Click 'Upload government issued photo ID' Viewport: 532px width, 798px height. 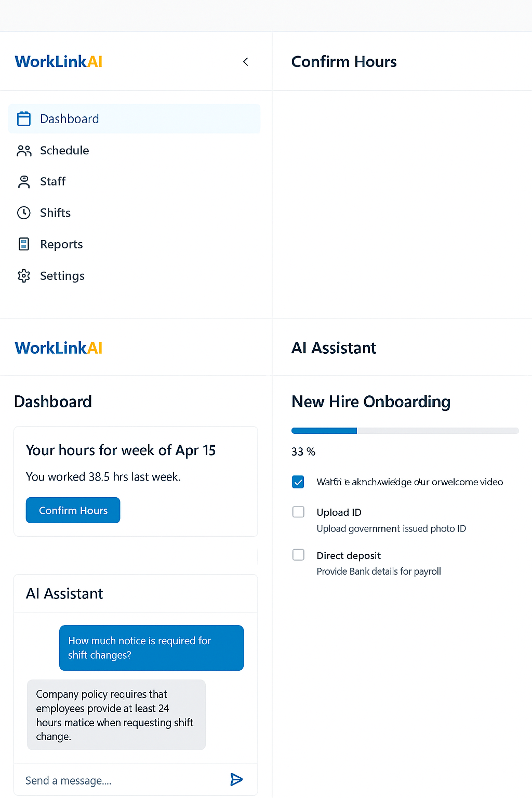point(391,528)
